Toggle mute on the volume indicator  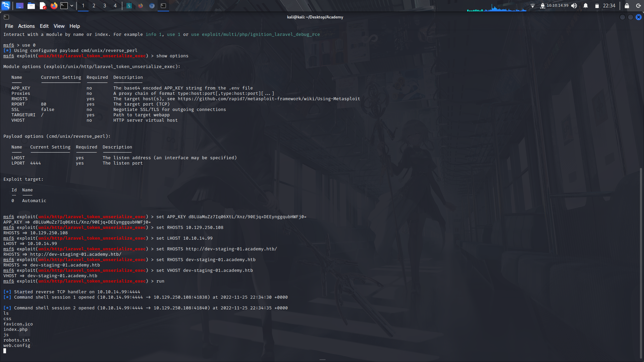tap(574, 6)
